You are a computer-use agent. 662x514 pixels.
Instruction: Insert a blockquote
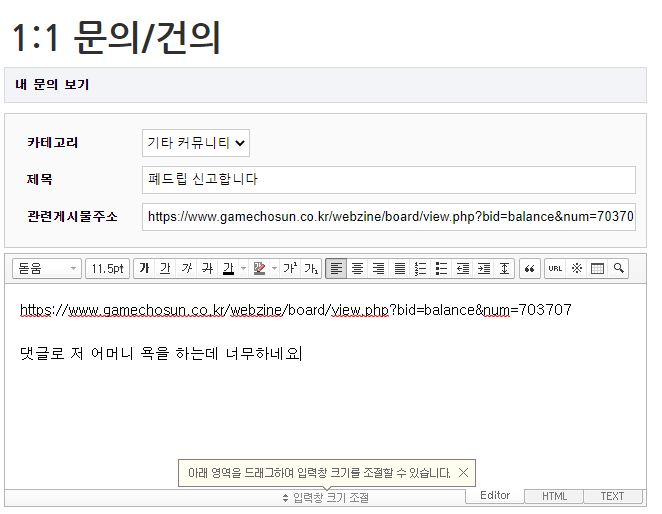click(x=529, y=268)
